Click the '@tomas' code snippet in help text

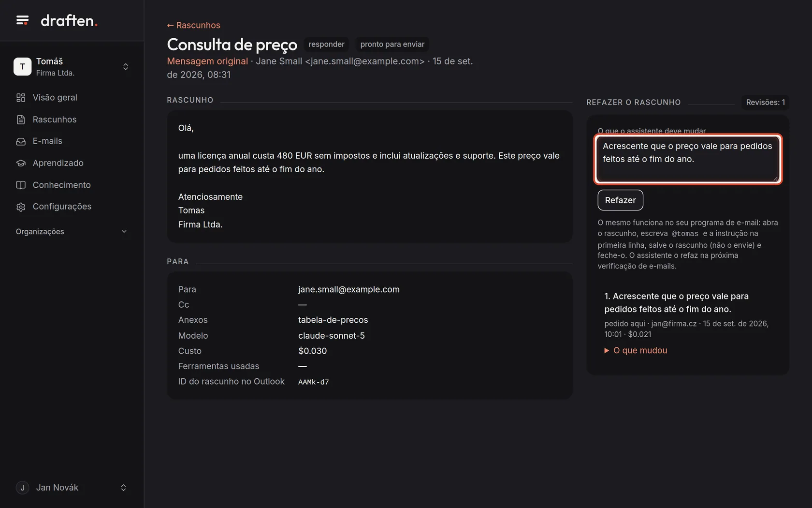(685, 234)
